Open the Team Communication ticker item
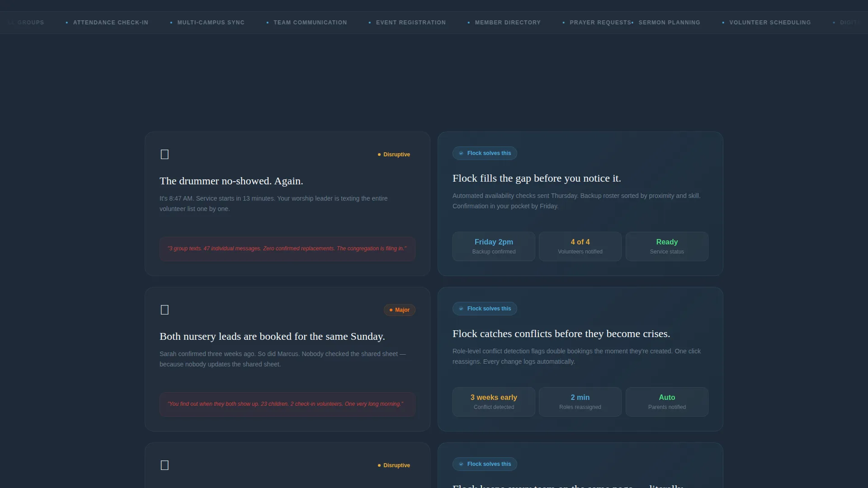868x488 pixels. [x=307, y=23]
